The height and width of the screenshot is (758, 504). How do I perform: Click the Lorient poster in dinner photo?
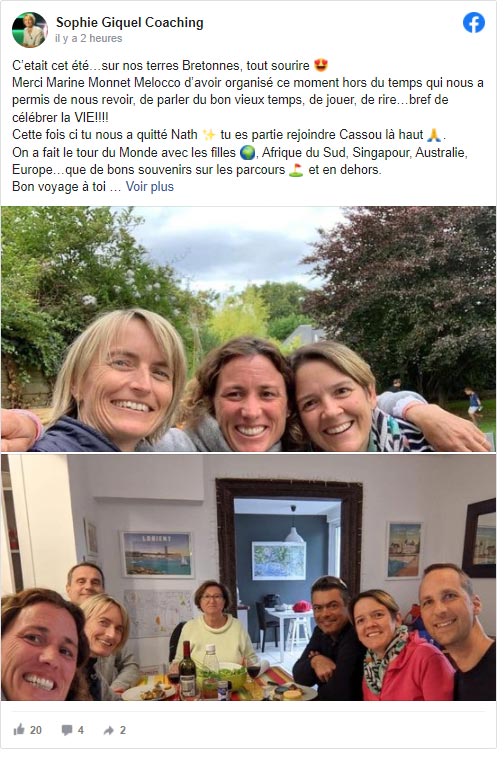(157, 554)
